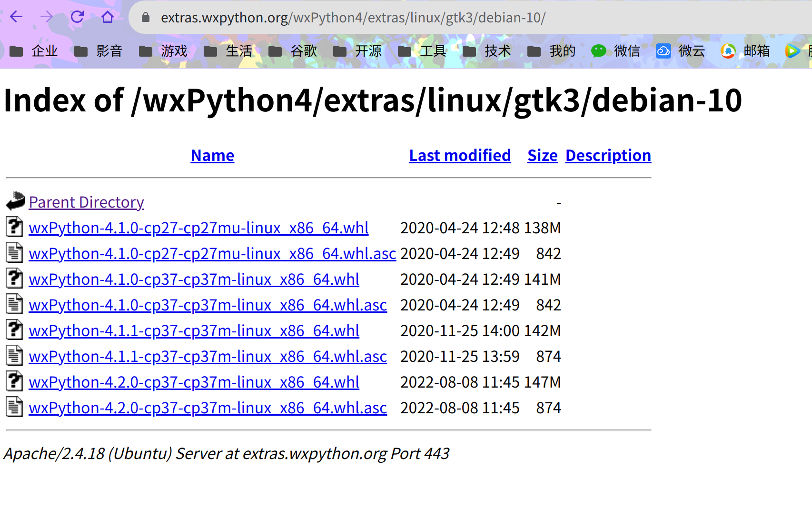Click the URL address bar

(428, 18)
